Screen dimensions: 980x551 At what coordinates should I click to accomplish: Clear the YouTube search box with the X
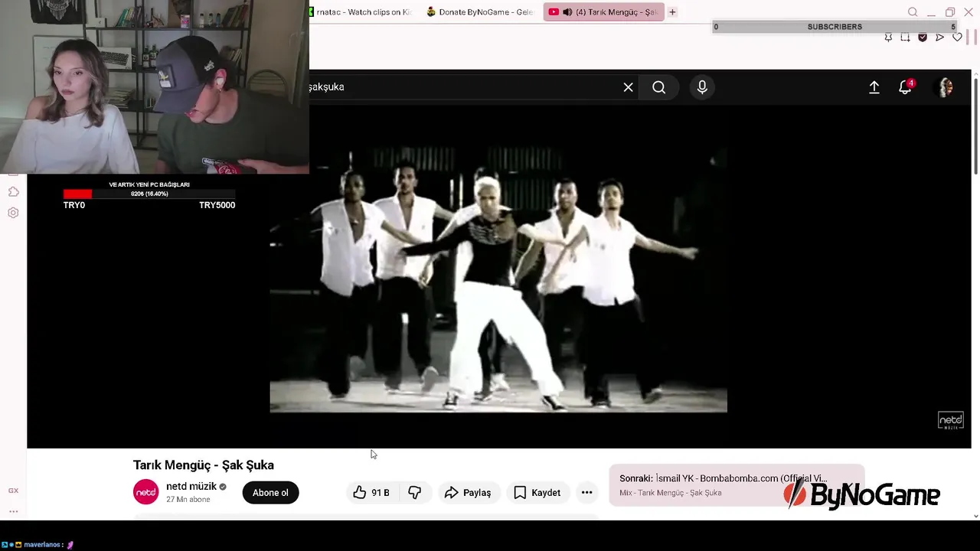pyautogui.click(x=628, y=87)
